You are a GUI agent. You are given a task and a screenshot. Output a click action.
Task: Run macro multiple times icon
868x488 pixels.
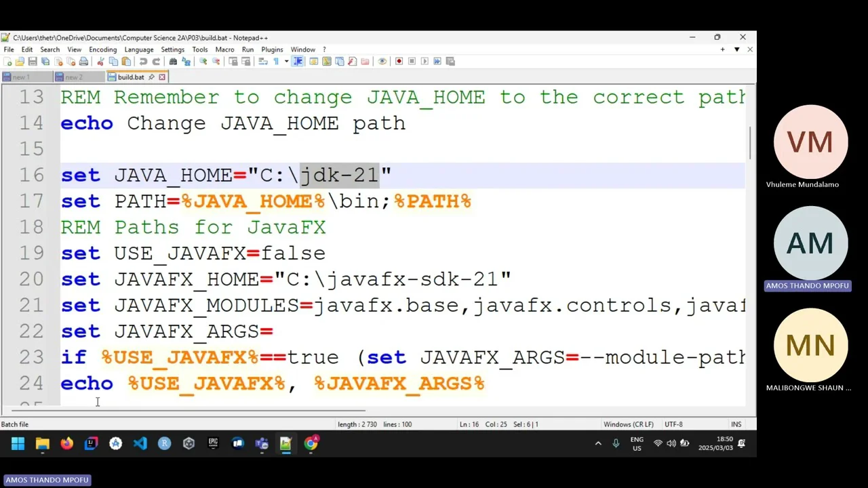(437, 61)
